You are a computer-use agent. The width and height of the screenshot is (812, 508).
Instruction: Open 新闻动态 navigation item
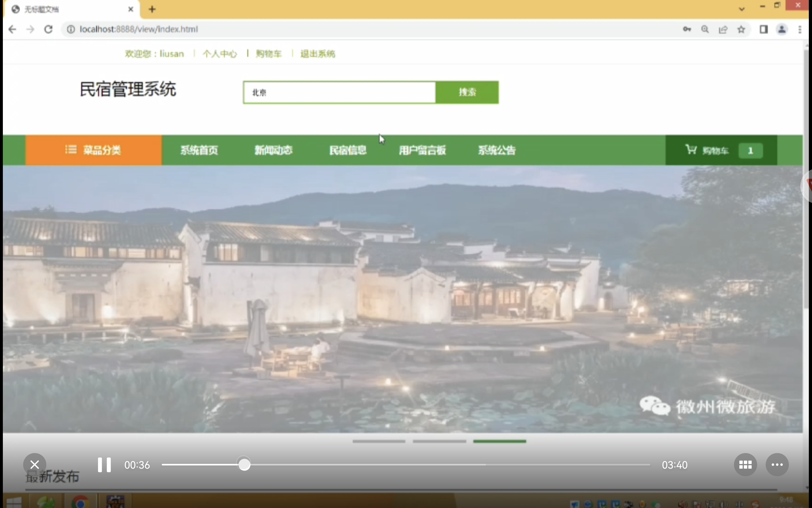tap(273, 150)
